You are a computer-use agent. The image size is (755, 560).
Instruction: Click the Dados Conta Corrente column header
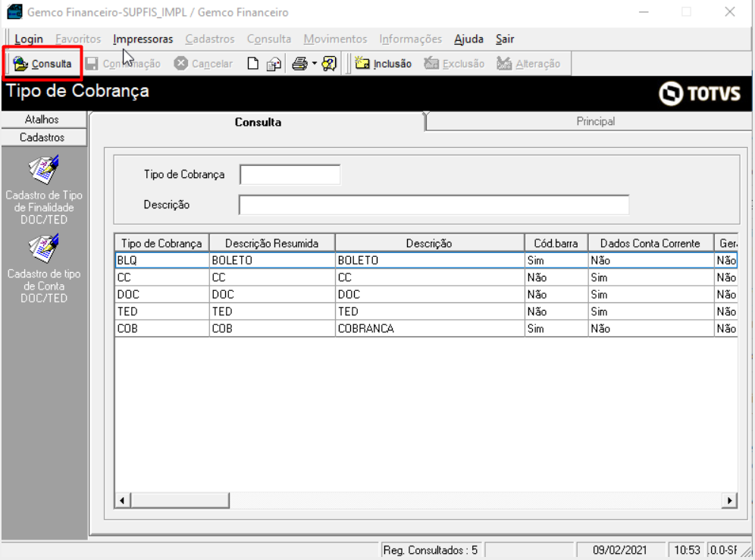pyautogui.click(x=650, y=243)
